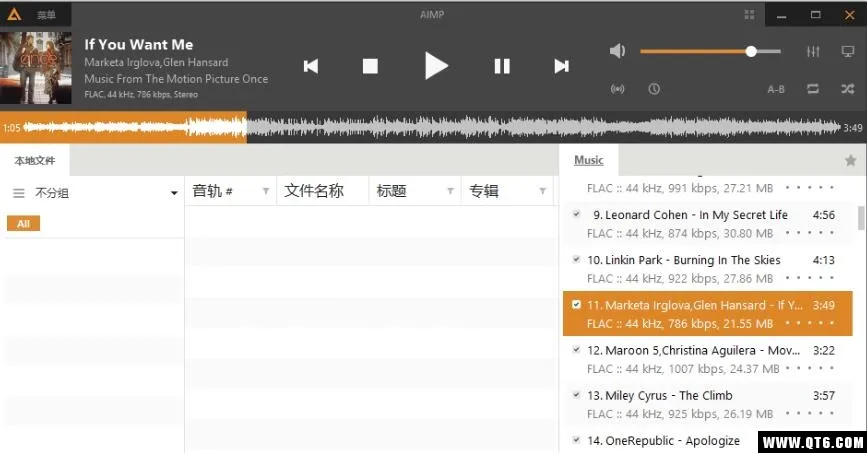Screen dimensions: 867x453
Task: Open the sleep timer clock icon
Action: click(x=654, y=89)
